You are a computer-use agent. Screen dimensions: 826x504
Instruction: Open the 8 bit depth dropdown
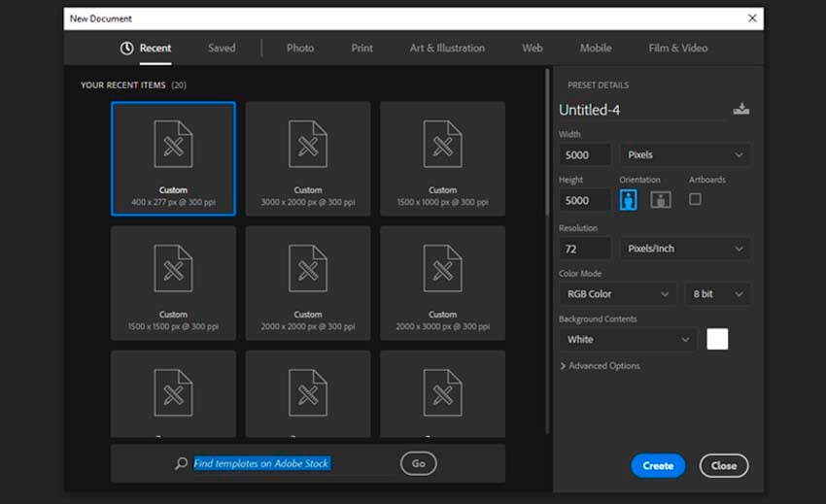[718, 294]
